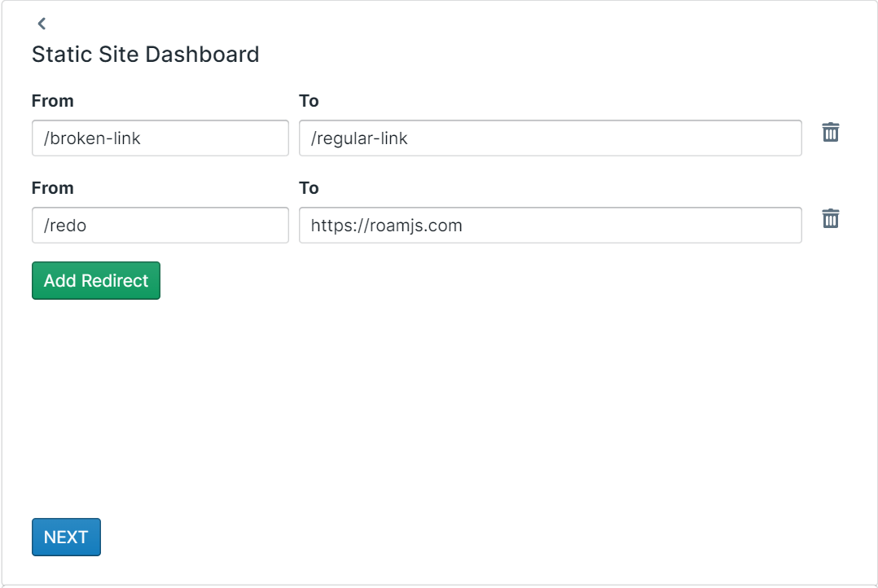Focus the From field containing /redo

coord(160,225)
